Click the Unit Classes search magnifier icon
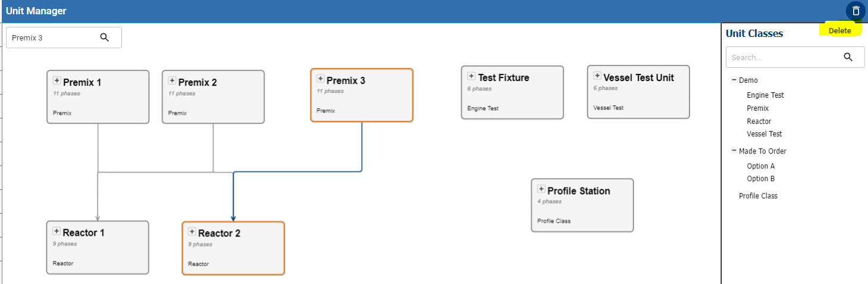The width and height of the screenshot is (868, 284). [x=848, y=57]
